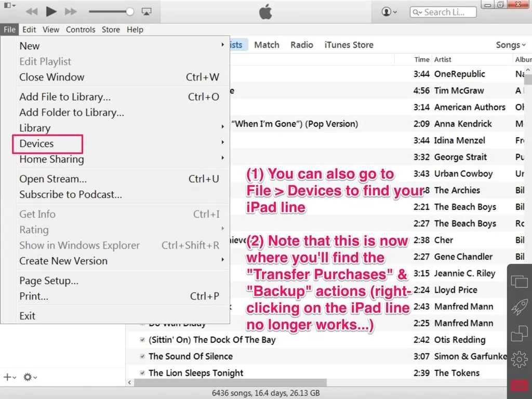The image size is (532, 399).
Task: Toggle The Lion Sleeps Tonight checkbox
Action: pyautogui.click(x=142, y=373)
